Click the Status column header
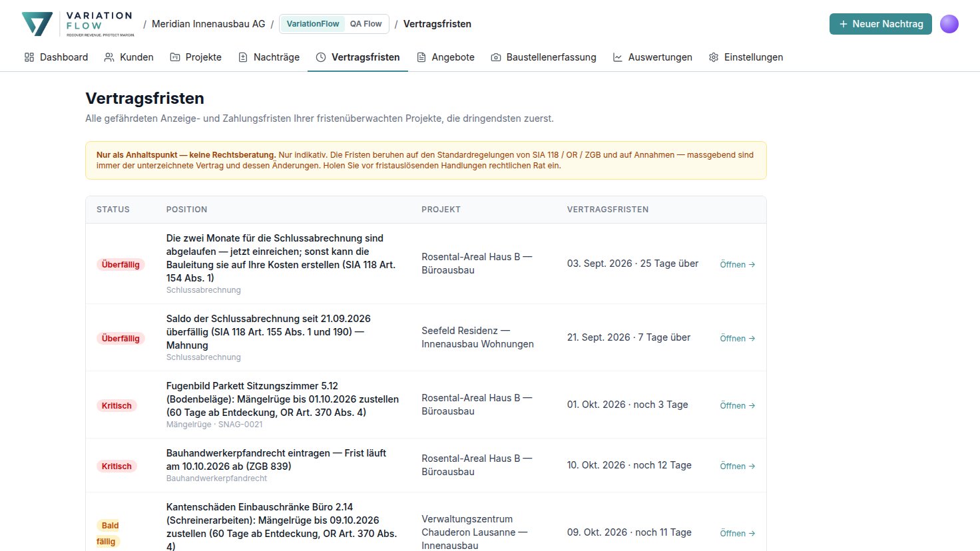Screen dimensions: 980x551 coord(113,210)
